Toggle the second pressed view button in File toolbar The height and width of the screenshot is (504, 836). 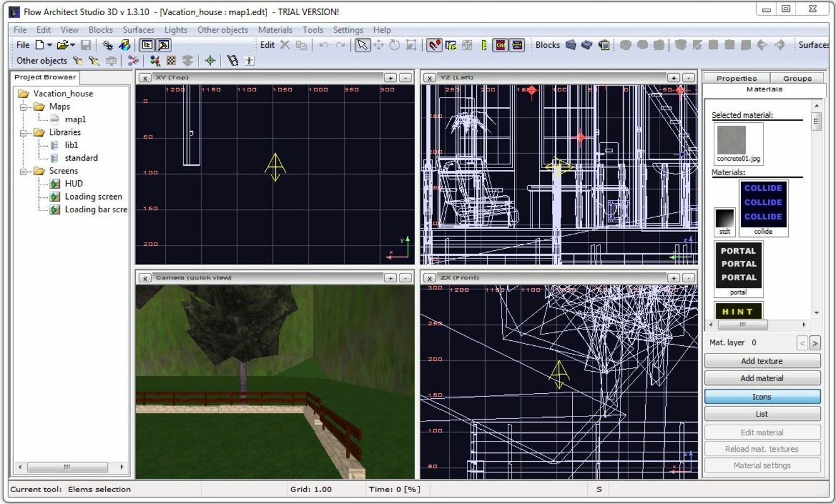164,45
